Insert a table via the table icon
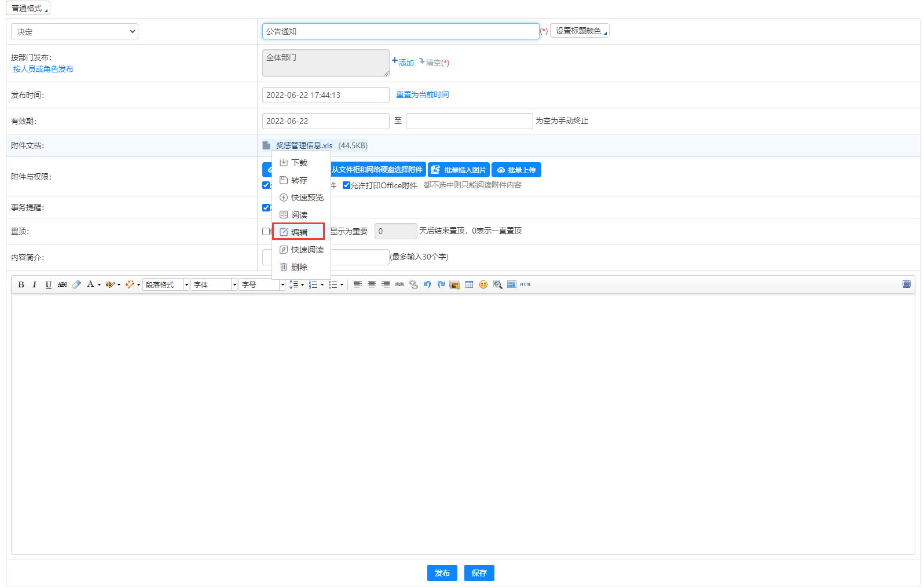 (469, 284)
